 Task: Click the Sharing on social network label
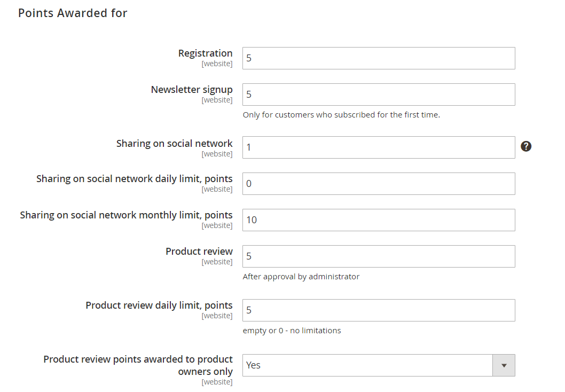click(175, 144)
